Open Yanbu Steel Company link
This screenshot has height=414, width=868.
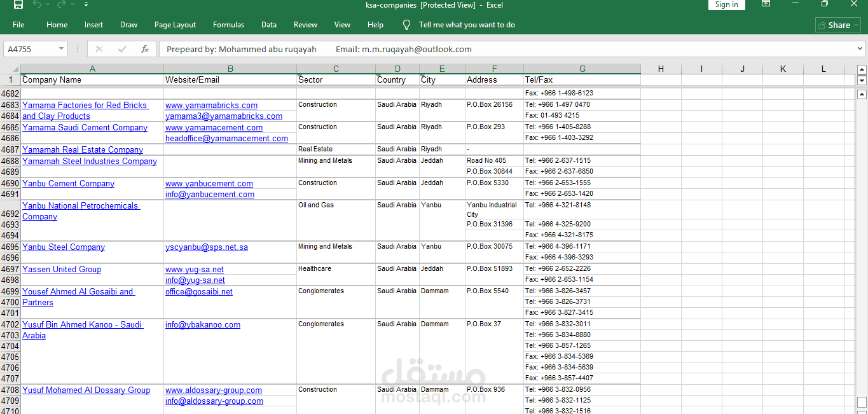click(64, 247)
